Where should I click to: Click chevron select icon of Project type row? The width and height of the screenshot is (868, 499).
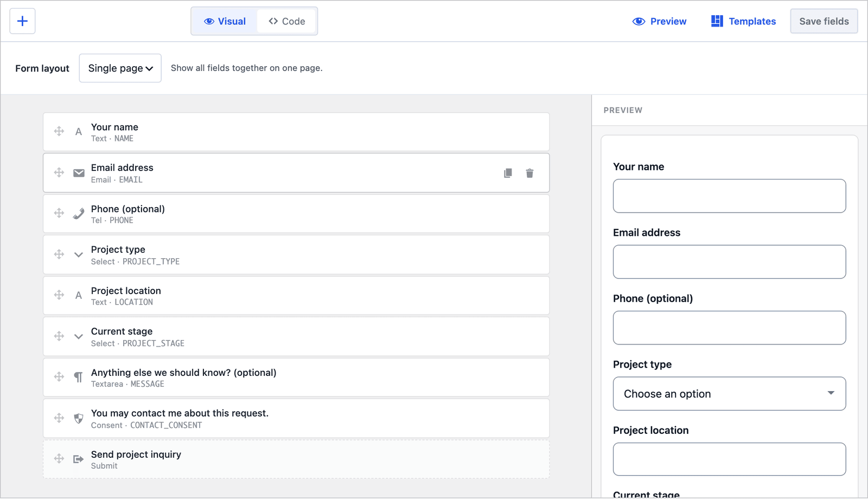[x=79, y=254]
